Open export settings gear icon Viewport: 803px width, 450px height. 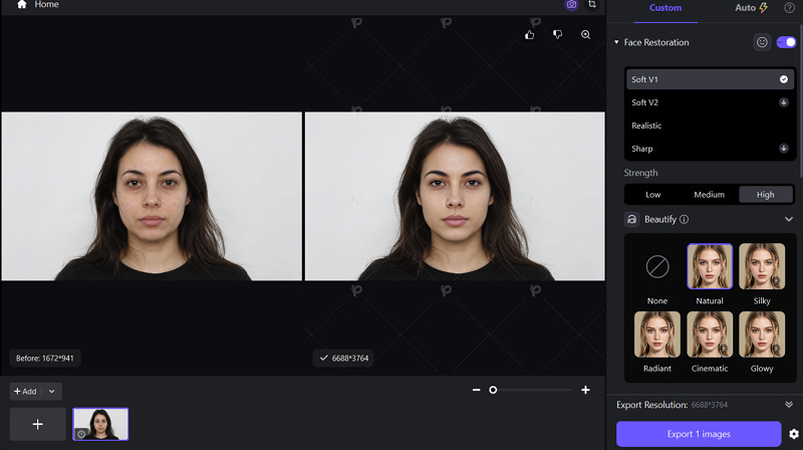click(794, 434)
